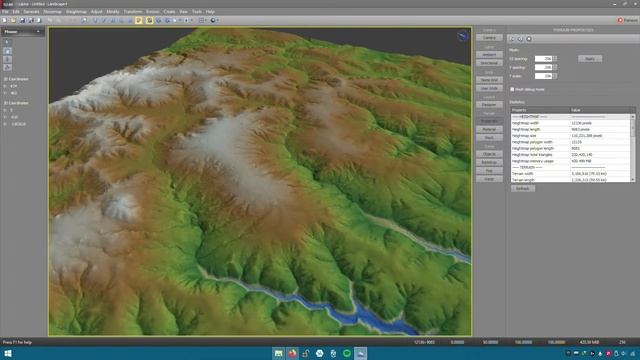
Task: Select the Heightmap memory usage row
Action: (x=571, y=161)
